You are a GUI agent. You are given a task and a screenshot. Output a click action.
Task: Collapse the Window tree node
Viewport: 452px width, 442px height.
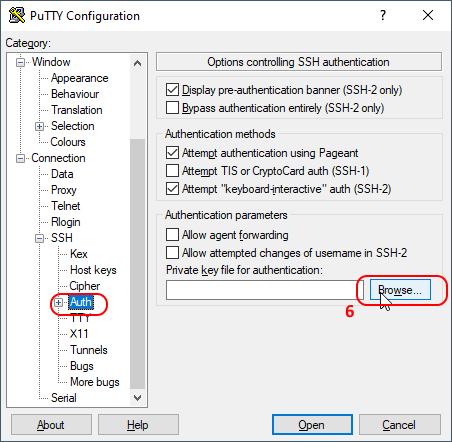[x=21, y=62]
